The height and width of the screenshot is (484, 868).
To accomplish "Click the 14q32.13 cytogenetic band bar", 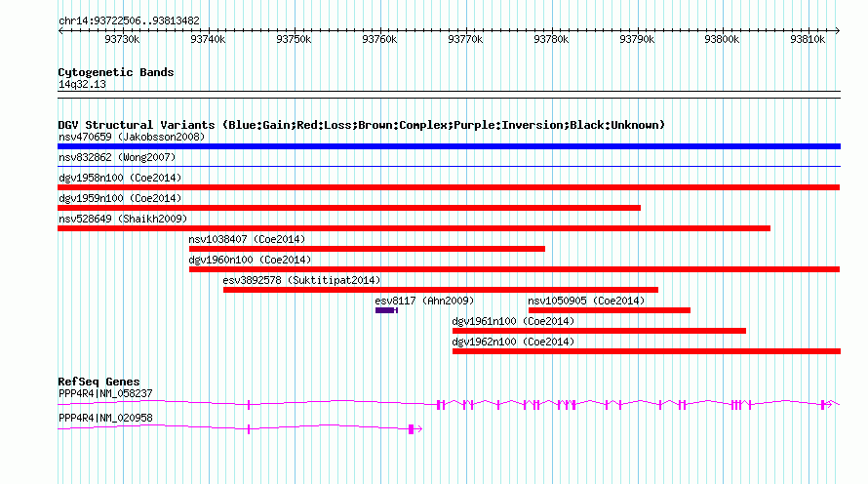I will pos(449,95).
